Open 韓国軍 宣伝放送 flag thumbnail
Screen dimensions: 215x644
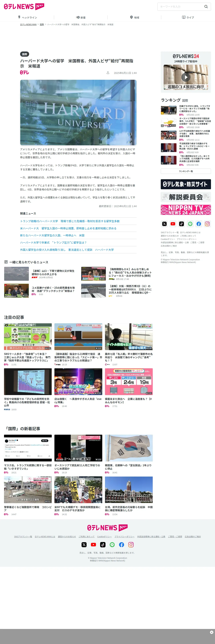129,448
